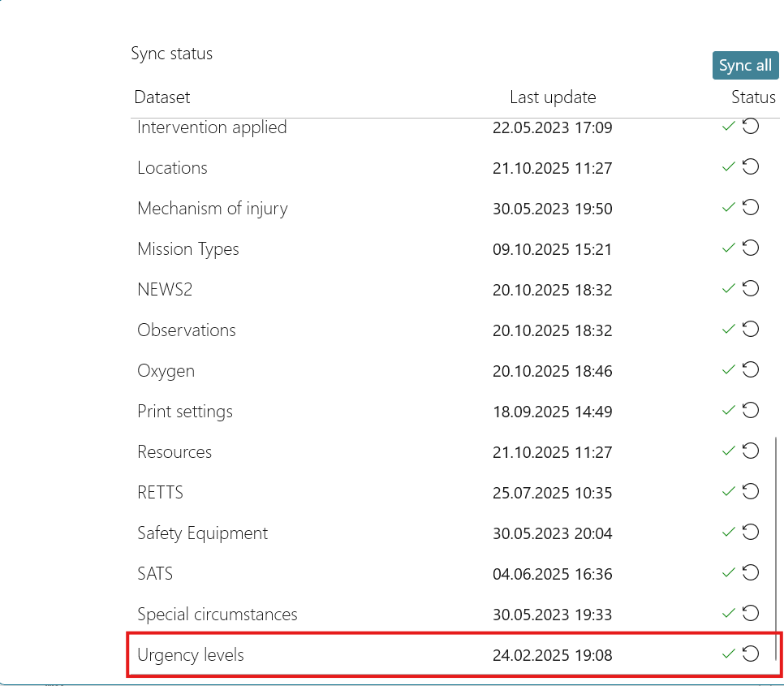Click refresh icon for Resources
Screen dimensions: 784x686
pos(751,451)
